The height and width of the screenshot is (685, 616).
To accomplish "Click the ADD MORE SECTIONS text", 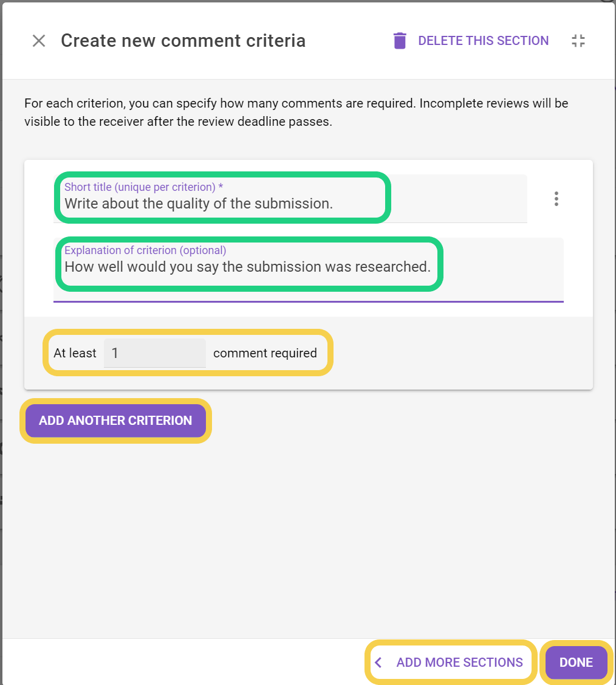I will tap(459, 662).
